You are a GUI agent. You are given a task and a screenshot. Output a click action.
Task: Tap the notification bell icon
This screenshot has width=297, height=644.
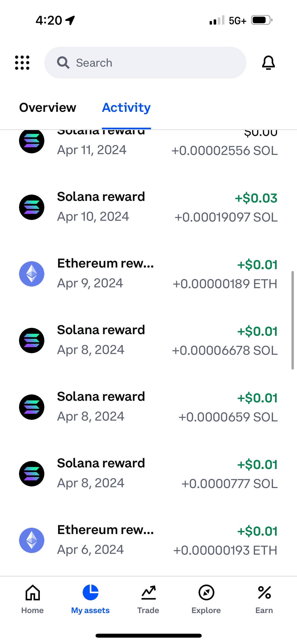click(x=268, y=63)
